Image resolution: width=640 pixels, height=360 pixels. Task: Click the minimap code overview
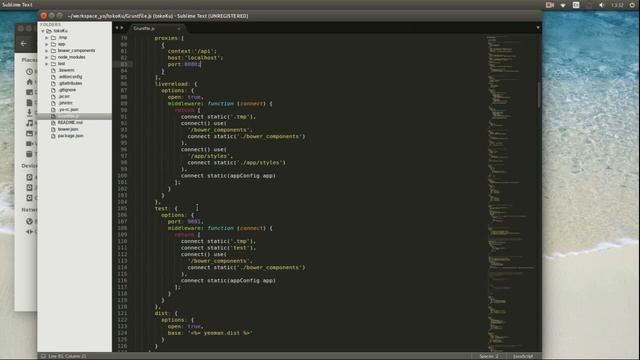pos(510,192)
